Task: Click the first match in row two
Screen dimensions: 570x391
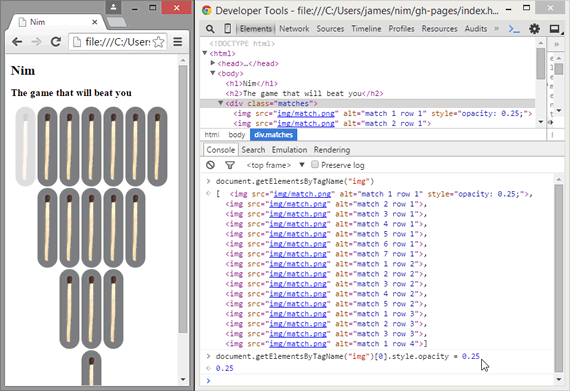Action: tap(47, 228)
